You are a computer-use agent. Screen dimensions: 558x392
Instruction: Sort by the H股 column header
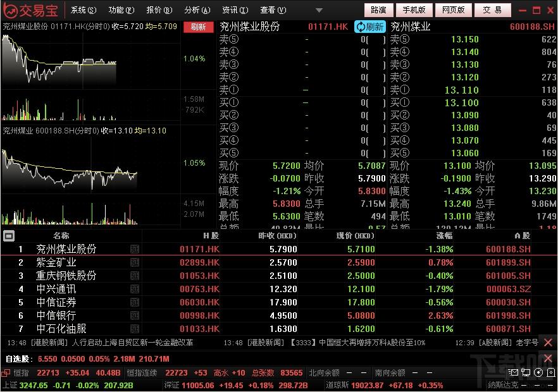coord(211,236)
